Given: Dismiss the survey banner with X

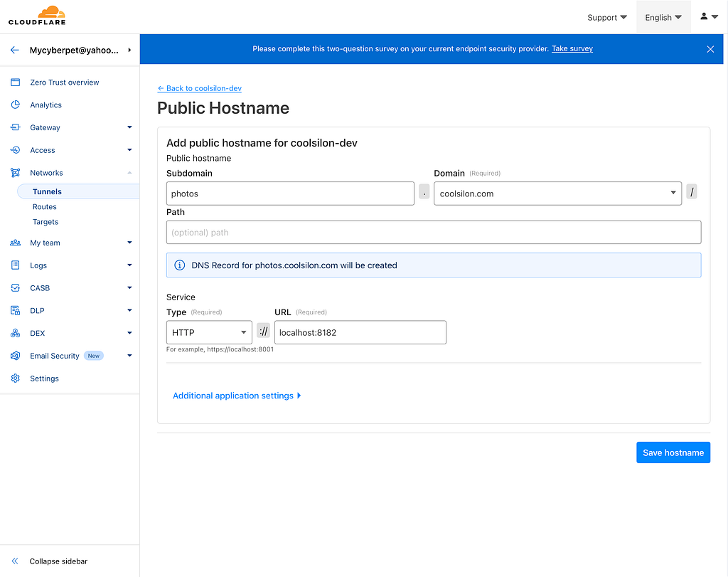Looking at the screenshot, I should pyautogui.click(x=710, y=49).
